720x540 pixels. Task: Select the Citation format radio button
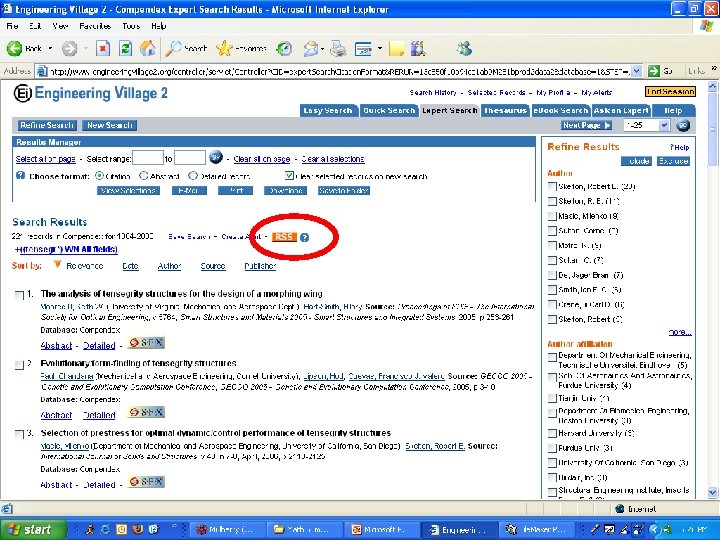(x=99, y=176)
